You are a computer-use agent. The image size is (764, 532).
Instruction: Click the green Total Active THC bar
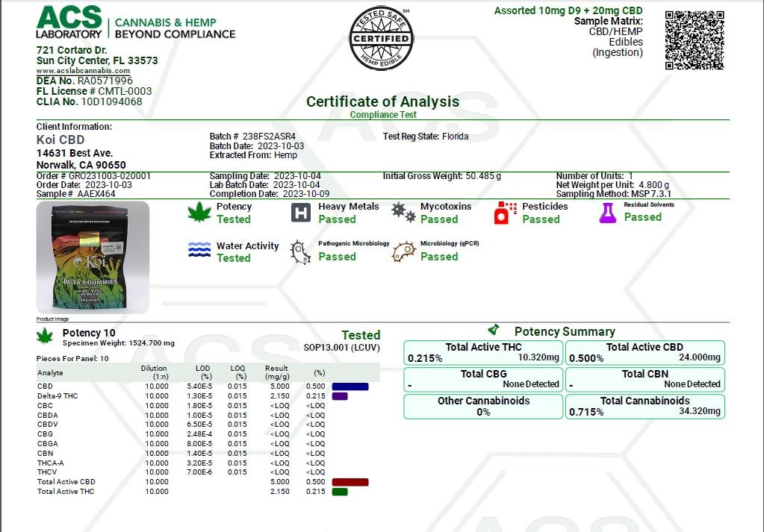(x=340, y=492)
